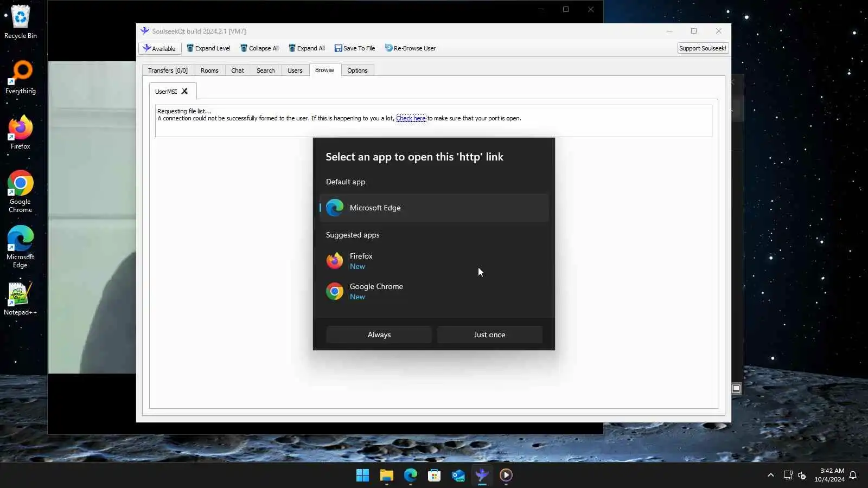The width and height of the screenshot is (868, 488).
Task: Close the SoulseekQt window
Action: click(719, 31)
